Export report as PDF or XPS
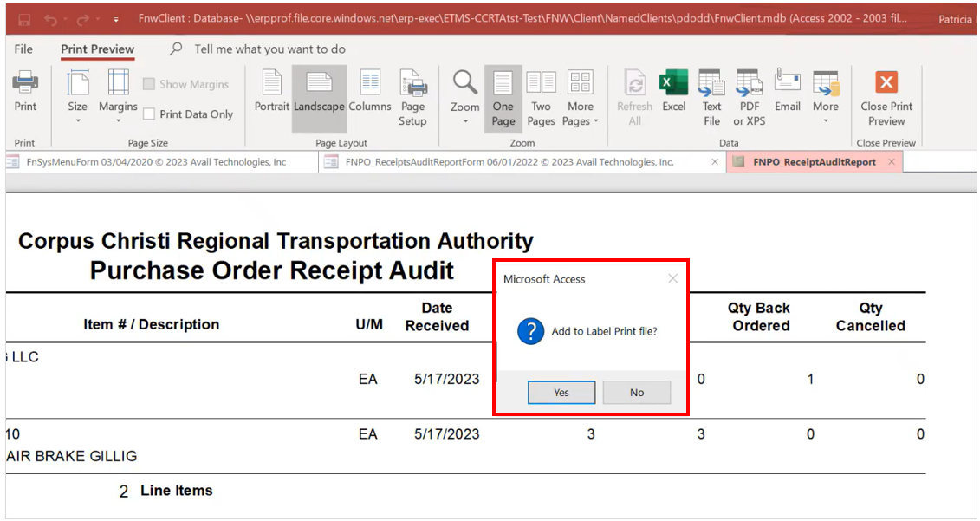The height and width of the screenshot is (521, 980). coord(749,97)
